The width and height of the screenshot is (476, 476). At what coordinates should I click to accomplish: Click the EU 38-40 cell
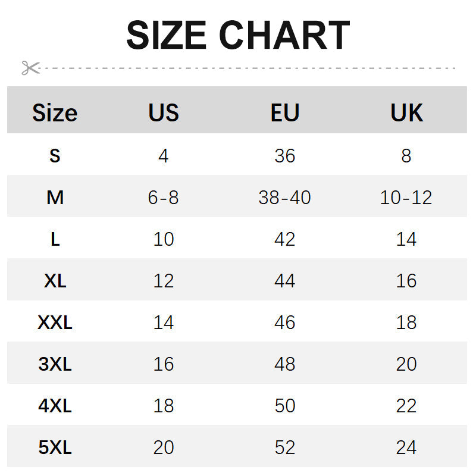[285, 198]
